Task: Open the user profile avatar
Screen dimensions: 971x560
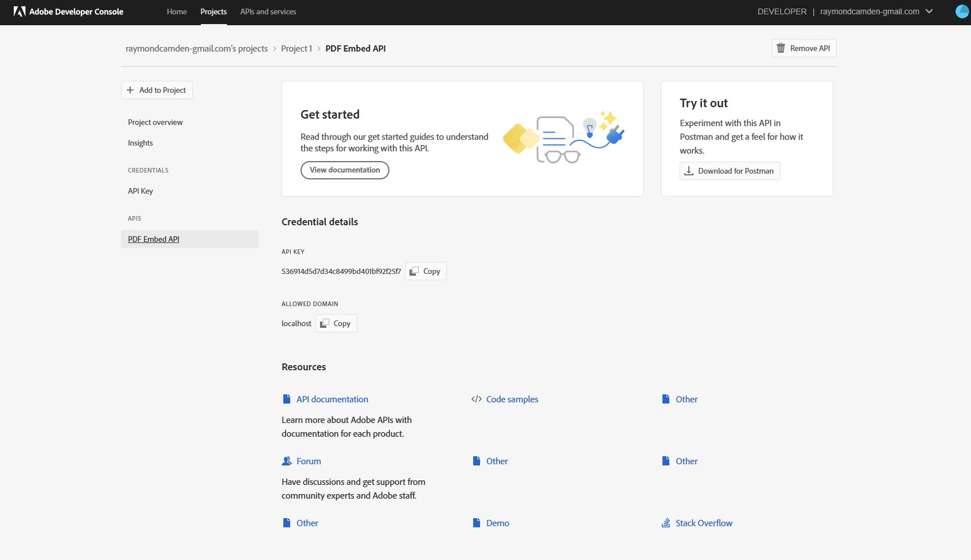Action: pyautogui.click(x=962, y=11)
